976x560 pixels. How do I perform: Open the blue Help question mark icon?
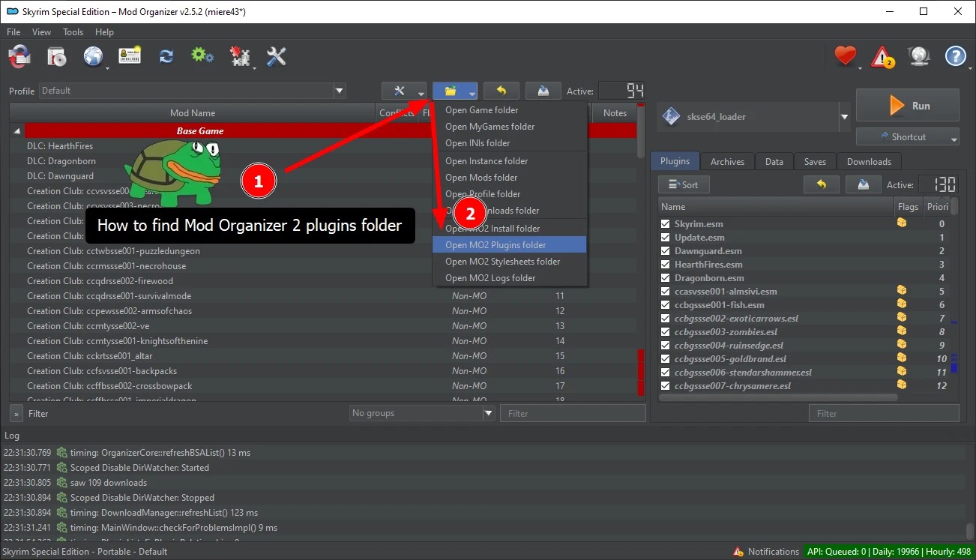(955, 57)
